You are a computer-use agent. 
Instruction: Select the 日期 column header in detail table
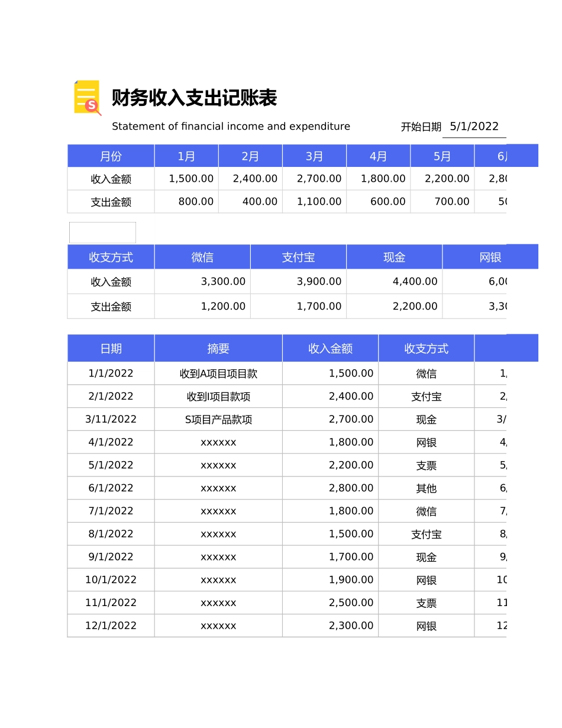click(111, 348)
